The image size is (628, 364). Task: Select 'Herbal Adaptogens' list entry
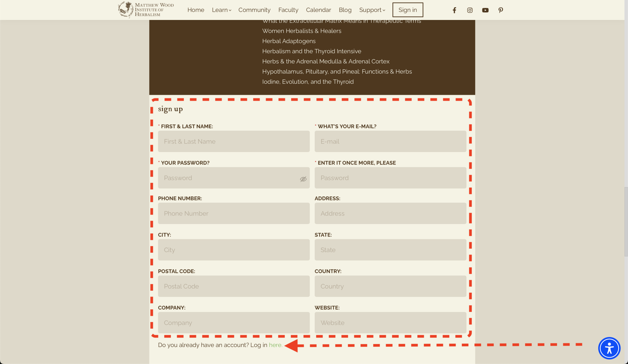pyautogui.click(x=289, y=41)
